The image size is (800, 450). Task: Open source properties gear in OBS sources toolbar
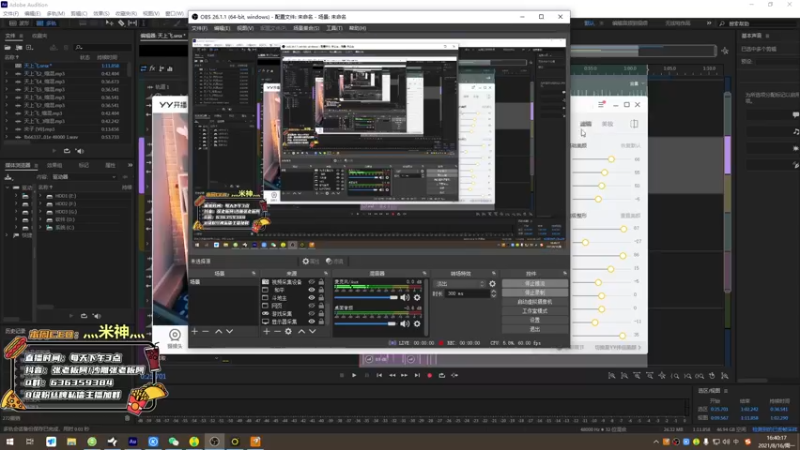click(288, 332)
